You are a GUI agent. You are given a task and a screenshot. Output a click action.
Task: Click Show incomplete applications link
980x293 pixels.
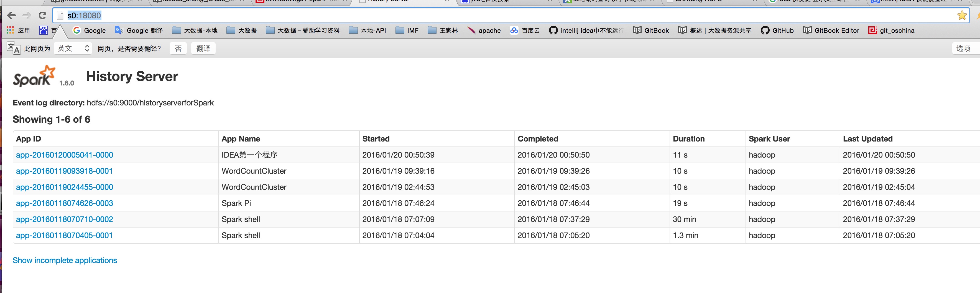pyautogui.click(x=65, y=260)
